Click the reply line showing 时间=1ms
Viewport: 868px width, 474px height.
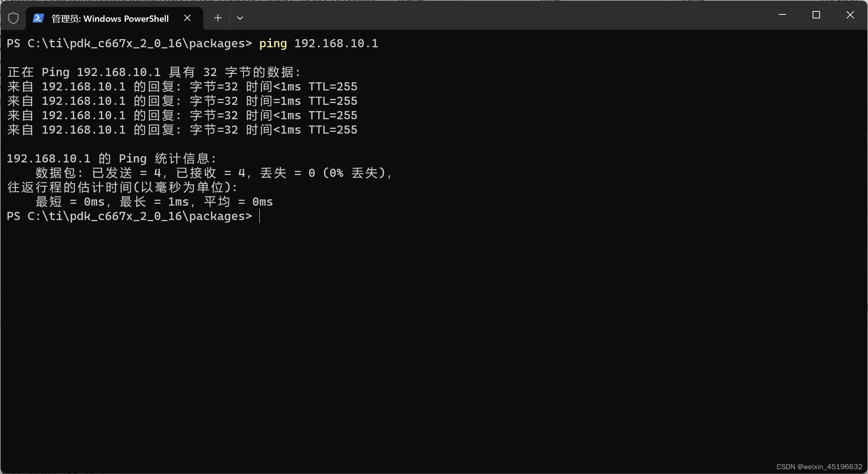pos(182,101)
